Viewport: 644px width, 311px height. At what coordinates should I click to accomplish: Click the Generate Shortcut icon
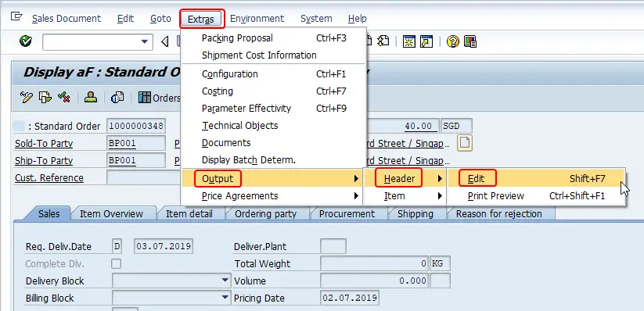point(426,41)
